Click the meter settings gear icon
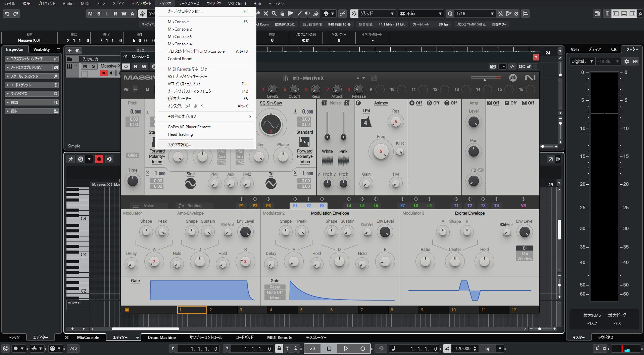Image resolution: width=644 pixels, height=355 pixels. coord(627,61)
